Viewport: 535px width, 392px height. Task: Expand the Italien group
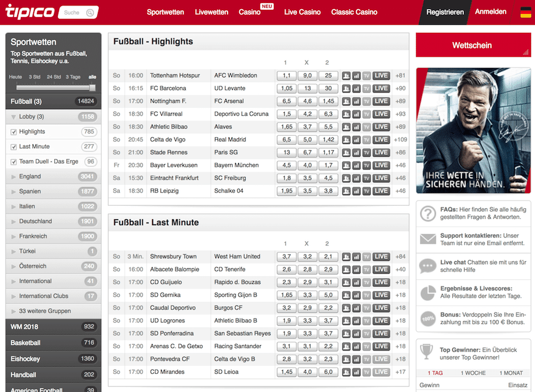click(53, 206)
